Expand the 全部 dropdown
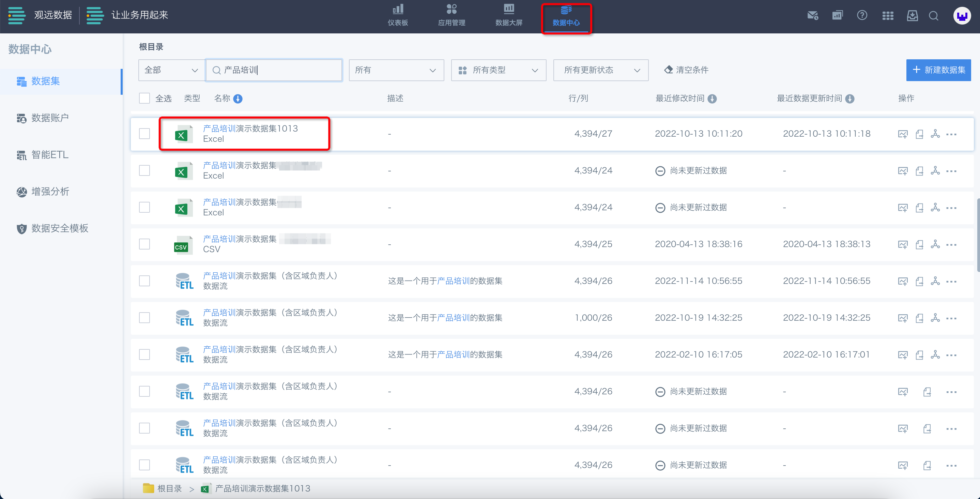 tap(171, 70)
